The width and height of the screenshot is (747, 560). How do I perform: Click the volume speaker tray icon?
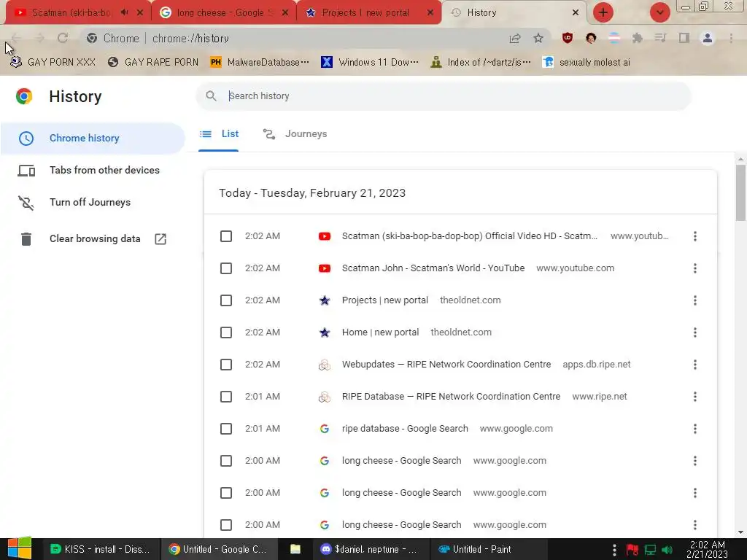point(667,550)
